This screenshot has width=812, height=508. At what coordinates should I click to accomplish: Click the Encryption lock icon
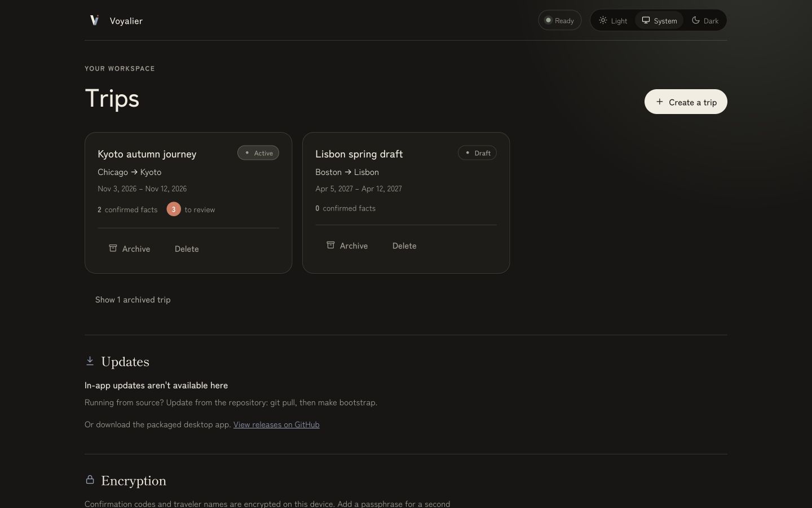[x=90, y=480]
